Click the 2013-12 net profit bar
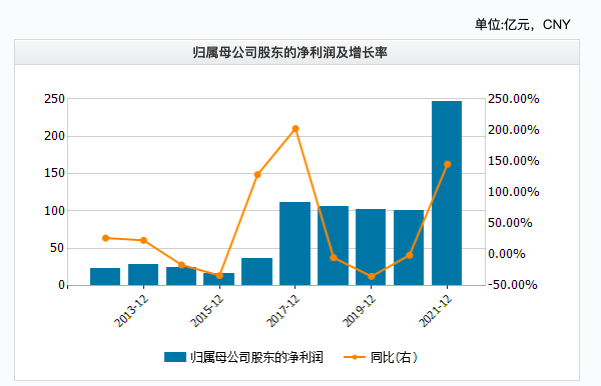Viewport: 601px width, 386px height. (143, 274)
